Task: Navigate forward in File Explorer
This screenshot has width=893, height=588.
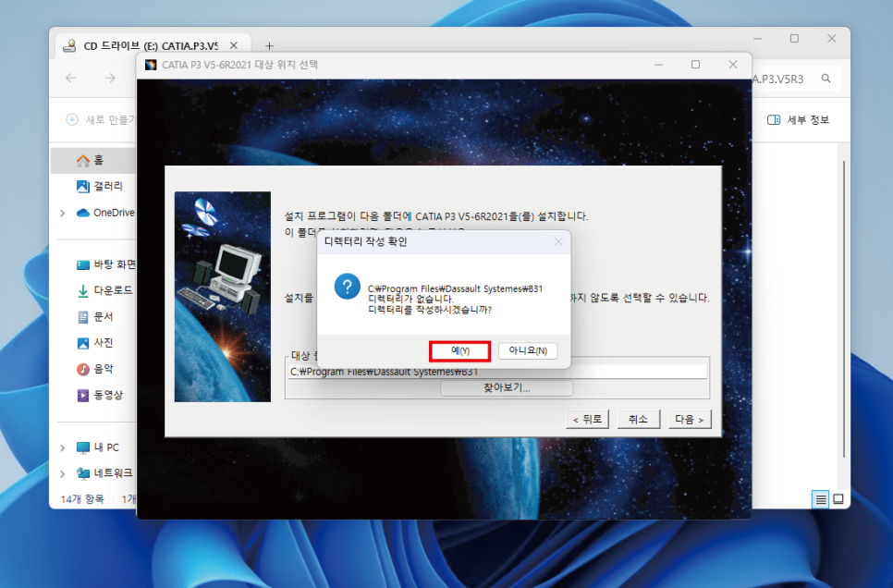Action: pos(111,78)
